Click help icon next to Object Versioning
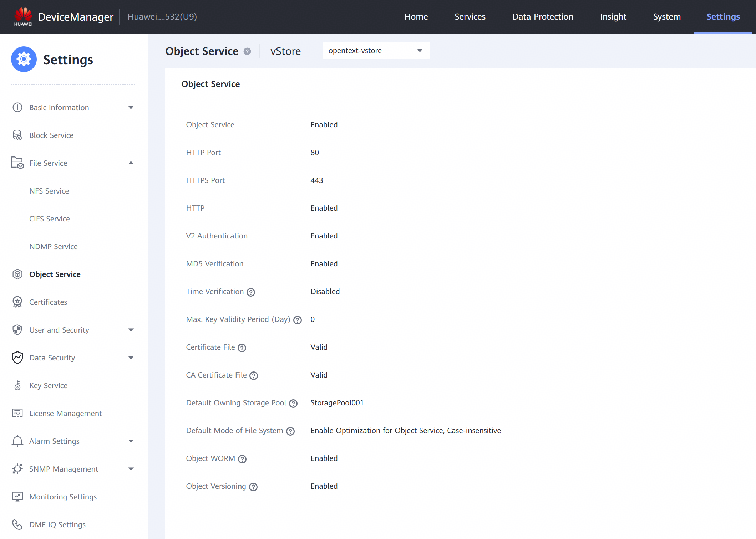The height and width of the screenshot is (539, 756). 253,487
